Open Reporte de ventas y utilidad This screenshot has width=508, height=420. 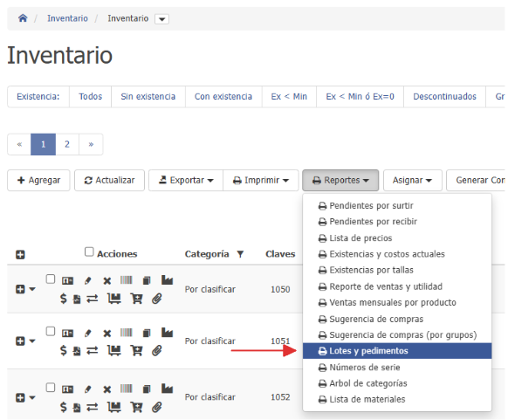[397, 286]
